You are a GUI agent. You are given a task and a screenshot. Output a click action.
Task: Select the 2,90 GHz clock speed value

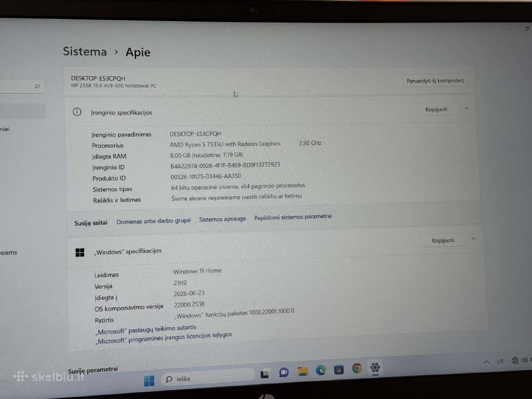coord(310,143)
